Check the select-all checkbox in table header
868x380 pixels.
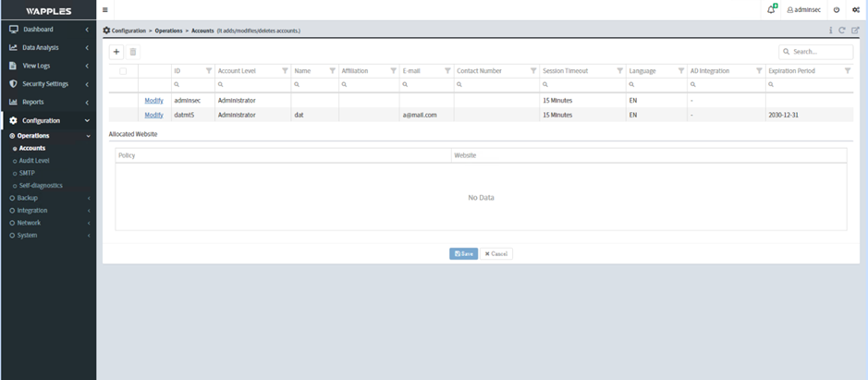coord(123,70)
